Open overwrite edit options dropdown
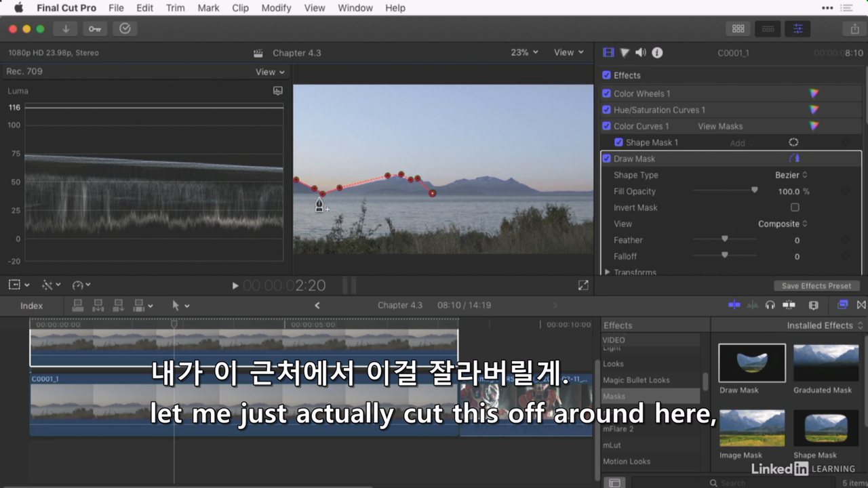The width and height of the screenshot is (868, 488). pyautogui.click(x=142, y=306)
